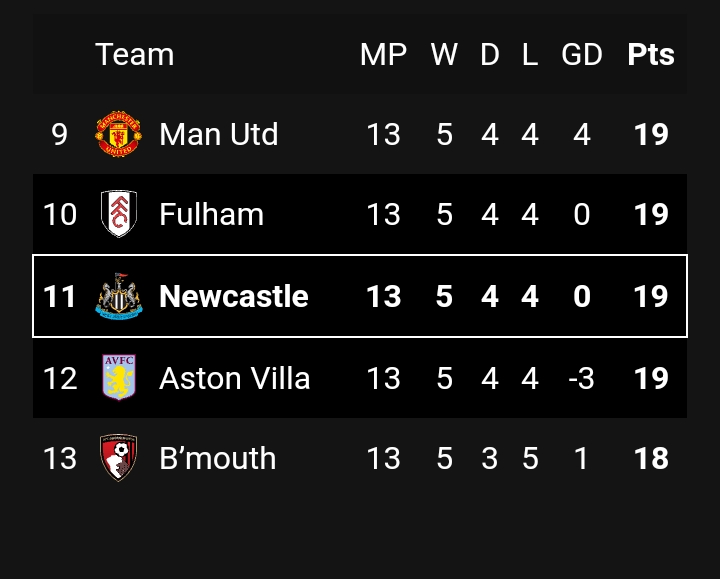Click the Team column header
This screenshot has width=720, height=579.
coord(135,55)
